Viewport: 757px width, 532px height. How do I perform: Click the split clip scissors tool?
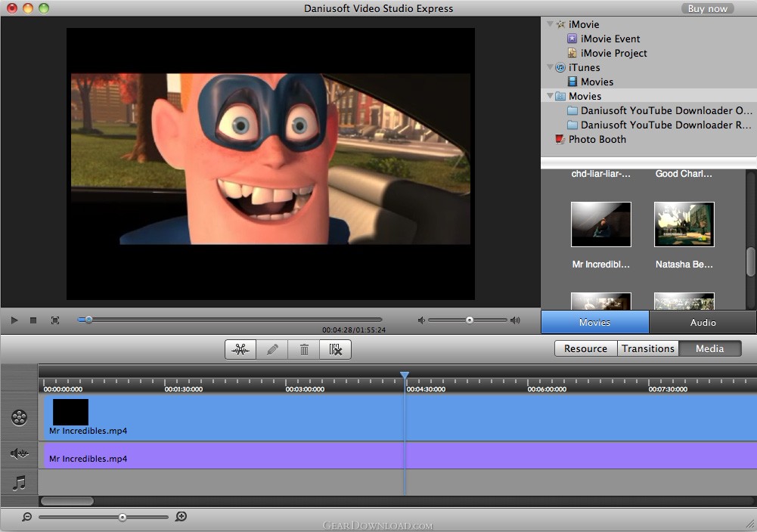click(240, 349)
